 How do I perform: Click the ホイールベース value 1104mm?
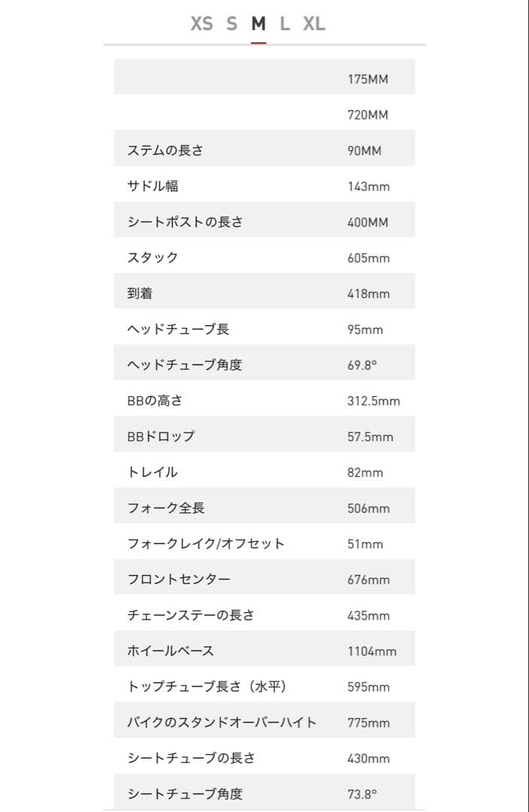pyautogui.click(x=370, y=650)
